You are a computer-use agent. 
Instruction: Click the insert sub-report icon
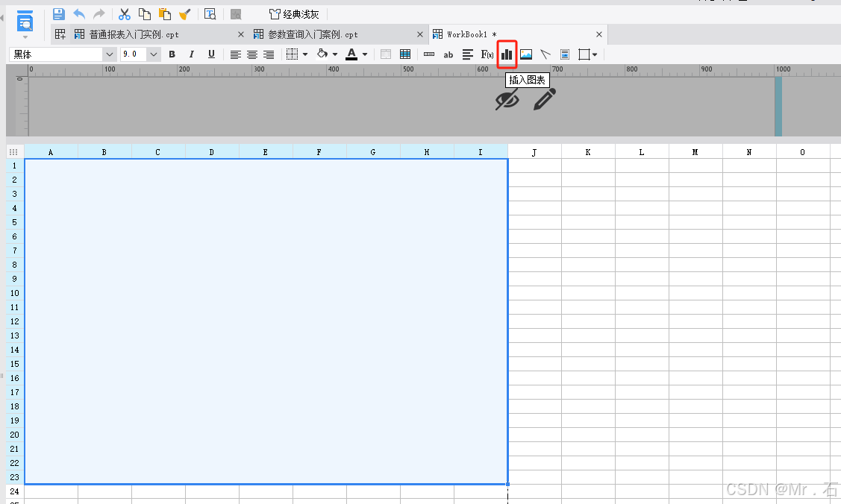click(565, 54)
